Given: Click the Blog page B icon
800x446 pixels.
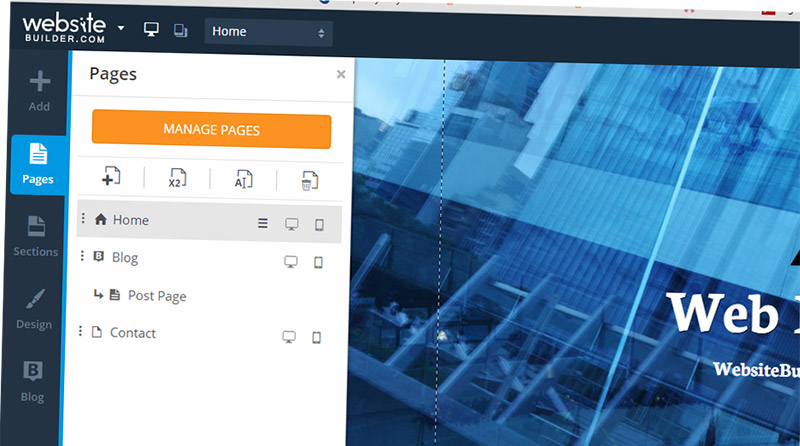Looking at the screenshot, I should pyautogui.click(x=98, y=256).
